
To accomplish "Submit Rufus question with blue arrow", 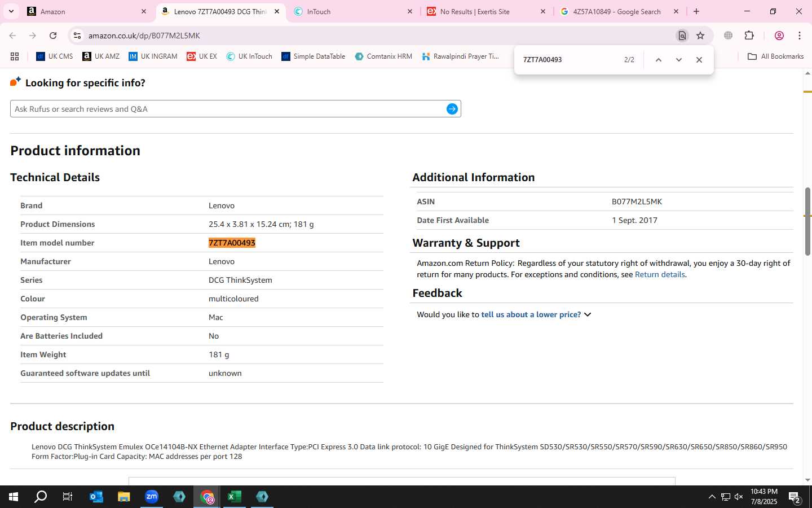I will pyautogui.click(x=452, y=109).
